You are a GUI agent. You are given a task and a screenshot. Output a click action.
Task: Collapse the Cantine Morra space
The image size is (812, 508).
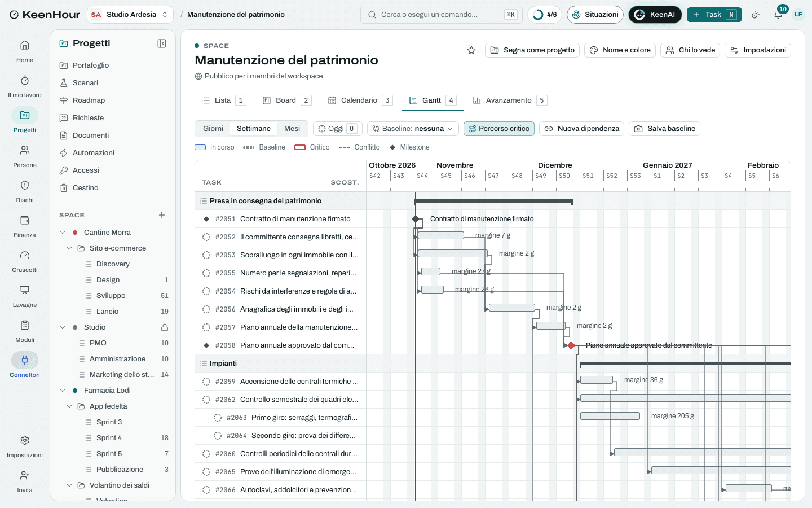(63, 233)
